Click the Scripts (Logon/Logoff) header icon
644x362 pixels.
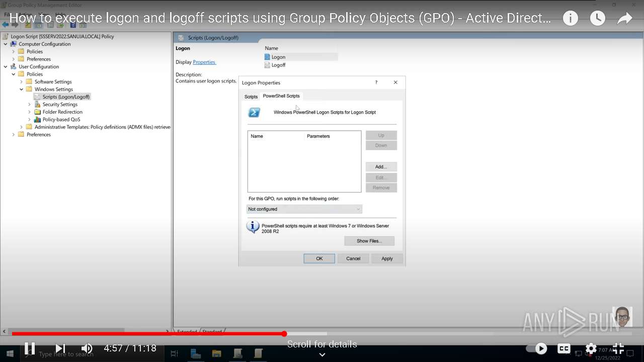coord(181,38)
